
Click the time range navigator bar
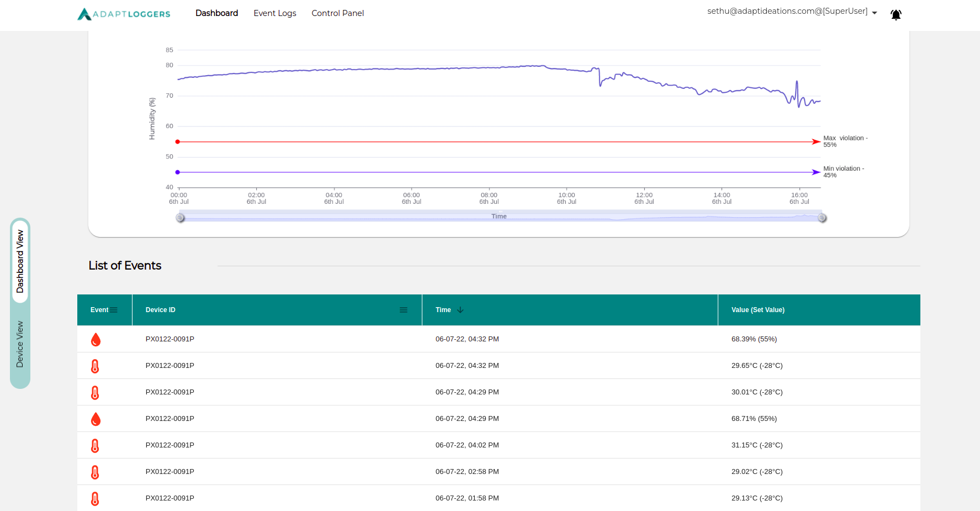click(501, 216)
